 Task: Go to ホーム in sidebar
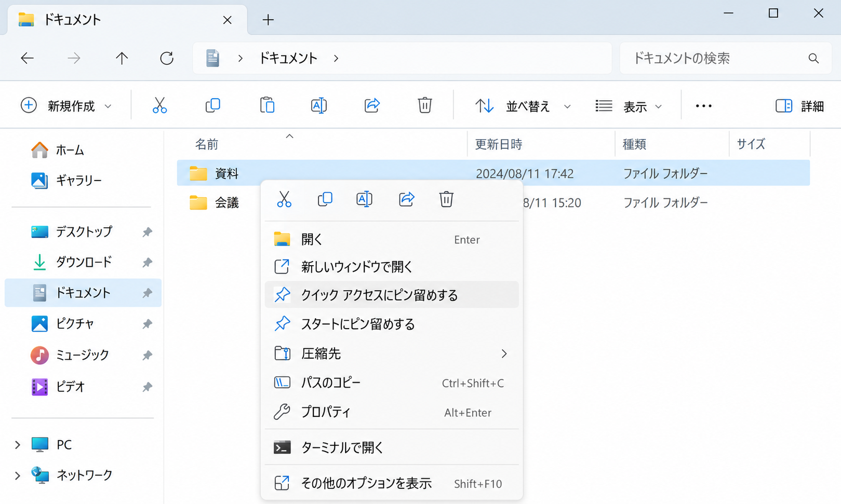pyautogui.click(x=83, y=151)
